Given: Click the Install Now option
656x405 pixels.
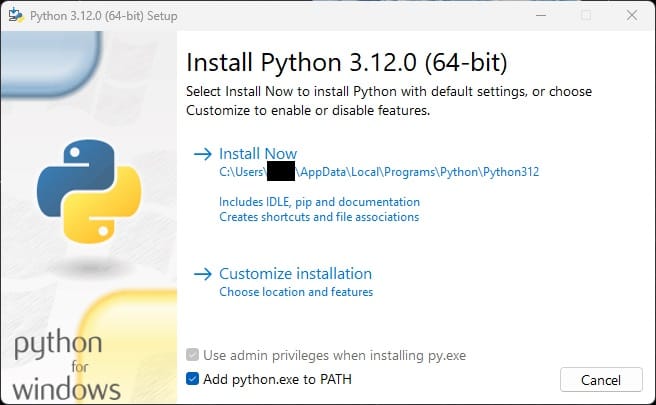Looking at the screenshot, I should coord(258,154).
